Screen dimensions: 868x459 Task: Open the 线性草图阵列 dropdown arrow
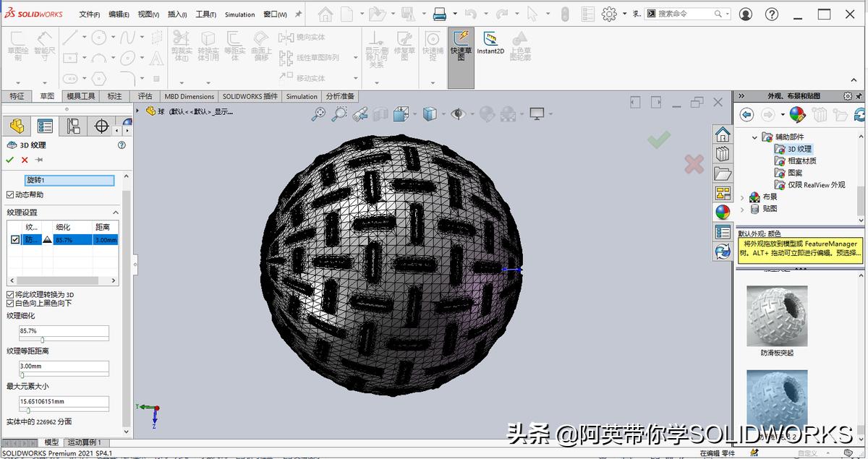pos(354,56)
